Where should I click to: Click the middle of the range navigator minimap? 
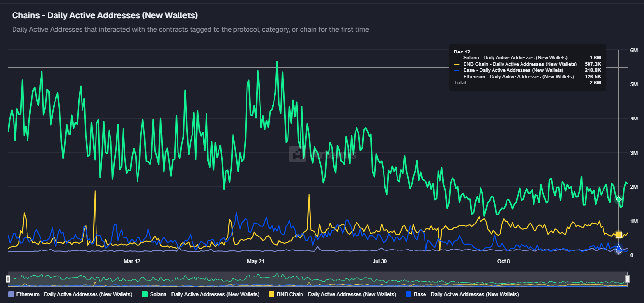[x=317, y=279]
